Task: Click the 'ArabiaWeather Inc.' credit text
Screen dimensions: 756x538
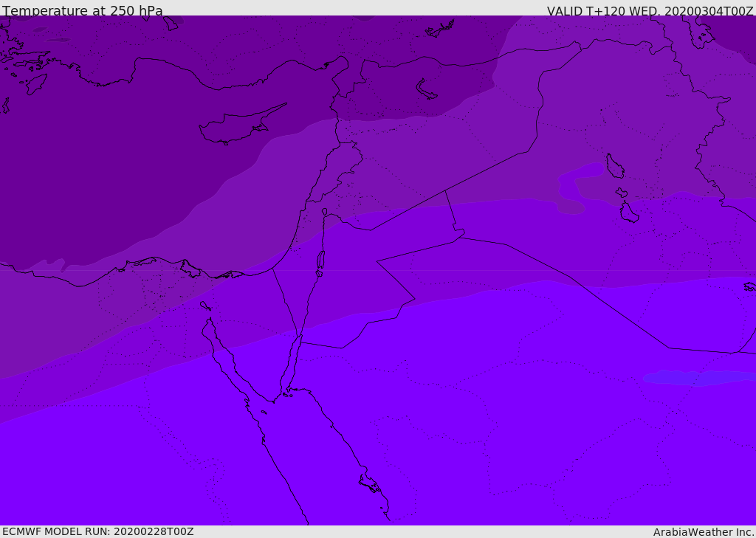Action: coord(704,532)
